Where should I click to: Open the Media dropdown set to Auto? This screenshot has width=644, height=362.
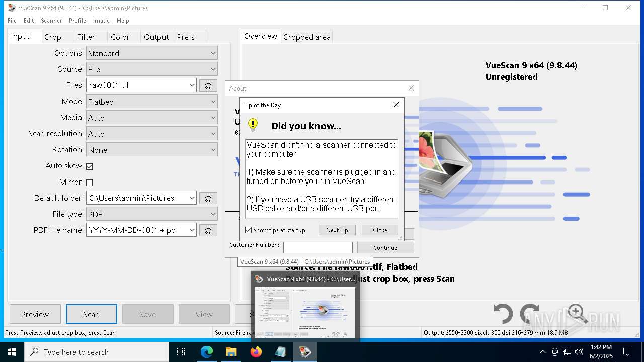pyautogui.click(x=152, y=118)
